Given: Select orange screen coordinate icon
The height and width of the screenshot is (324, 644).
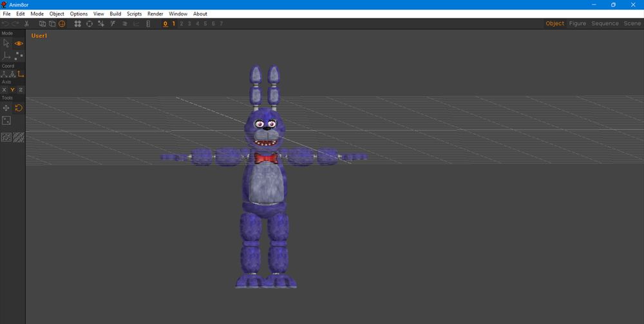Looking at the screenshot, I should pyautogui.click(x=21, y=74).
